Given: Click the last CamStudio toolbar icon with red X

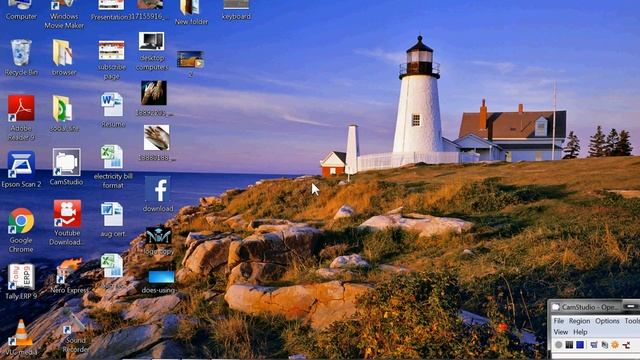Looking at the screenshot, I should click(x=627, y=345).
